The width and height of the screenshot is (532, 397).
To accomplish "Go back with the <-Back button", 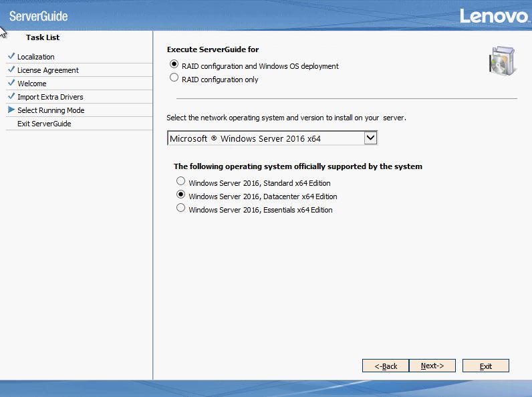I will click(x=386, y=366).
